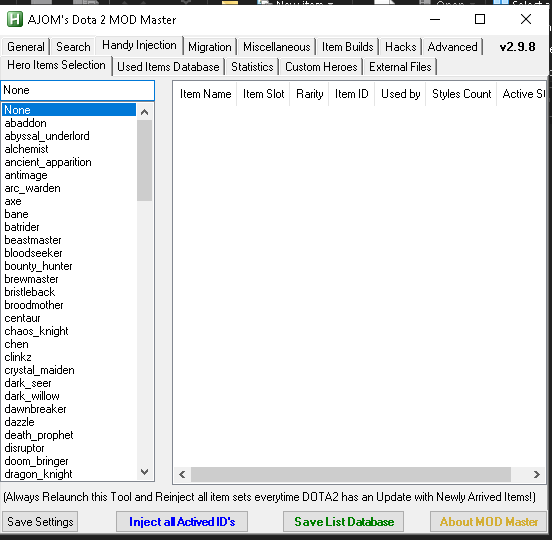Select clinkz hero entry
The image size is (552, 540).
coord(69,357)
